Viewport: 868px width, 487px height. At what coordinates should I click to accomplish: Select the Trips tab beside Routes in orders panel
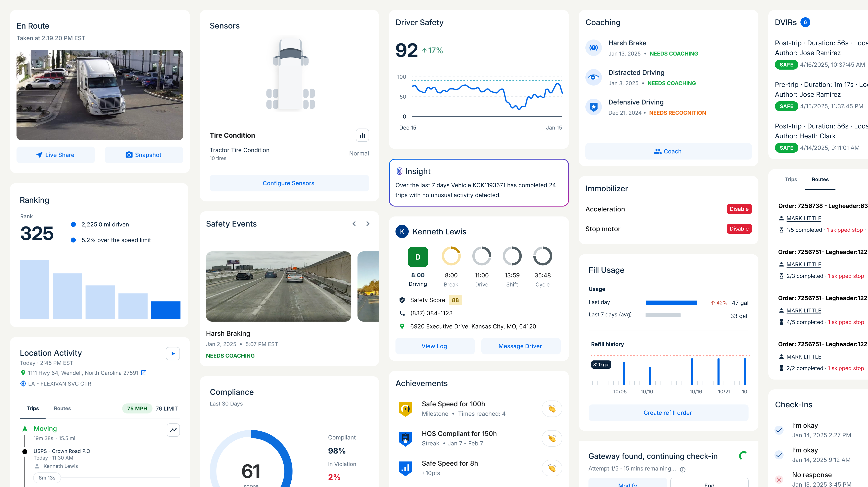791,179
